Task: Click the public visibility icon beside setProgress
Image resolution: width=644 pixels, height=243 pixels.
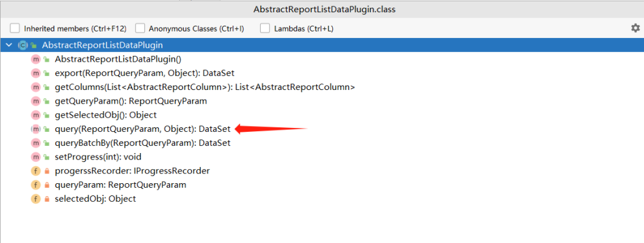Action: coord(47,157)
